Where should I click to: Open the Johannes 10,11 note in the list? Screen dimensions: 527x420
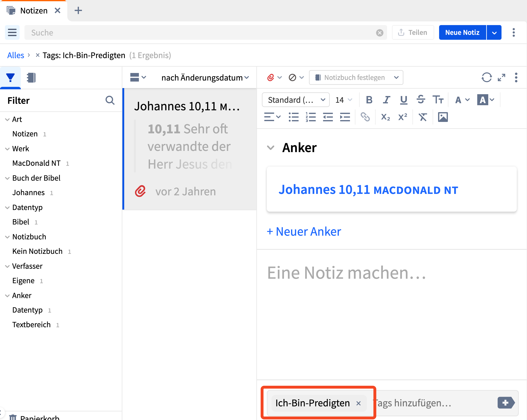(190, 149)
